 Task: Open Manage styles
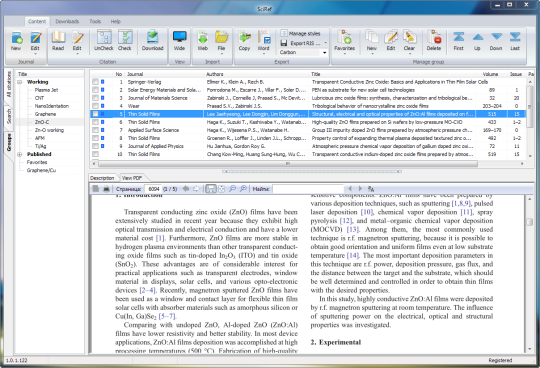(x=301, y=33)
